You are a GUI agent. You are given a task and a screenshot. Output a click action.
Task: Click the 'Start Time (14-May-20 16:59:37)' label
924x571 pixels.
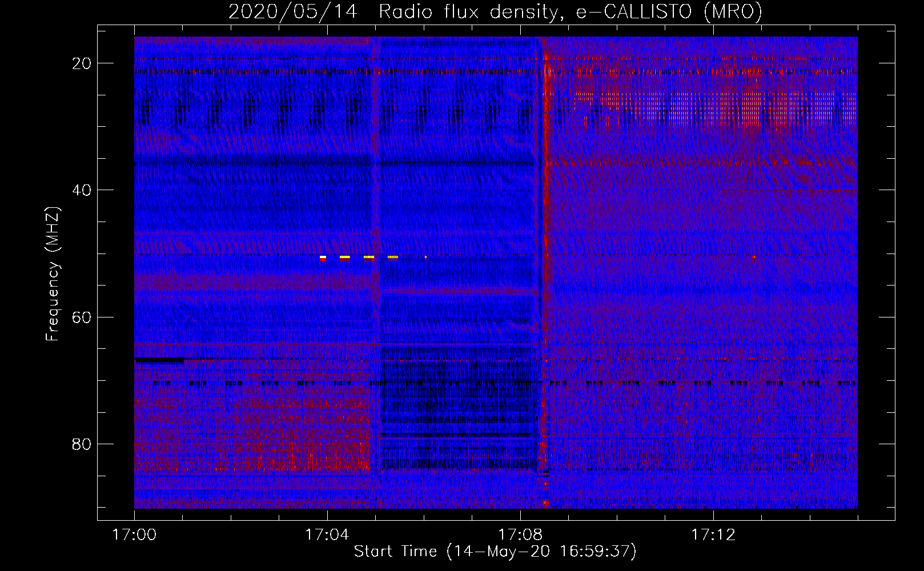tap(495, 552)
